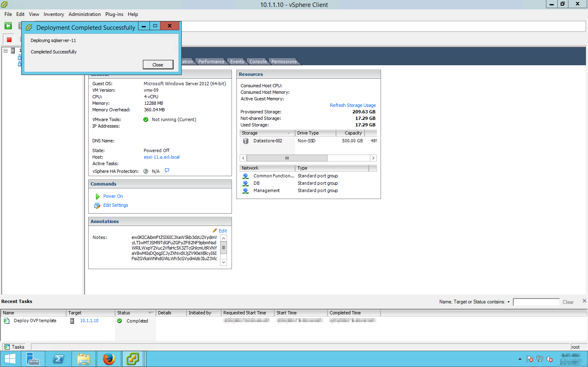Screen dimensions: 588x367
Task: Collapse the inventory tree root node
Action: click(x=6, y=51)
